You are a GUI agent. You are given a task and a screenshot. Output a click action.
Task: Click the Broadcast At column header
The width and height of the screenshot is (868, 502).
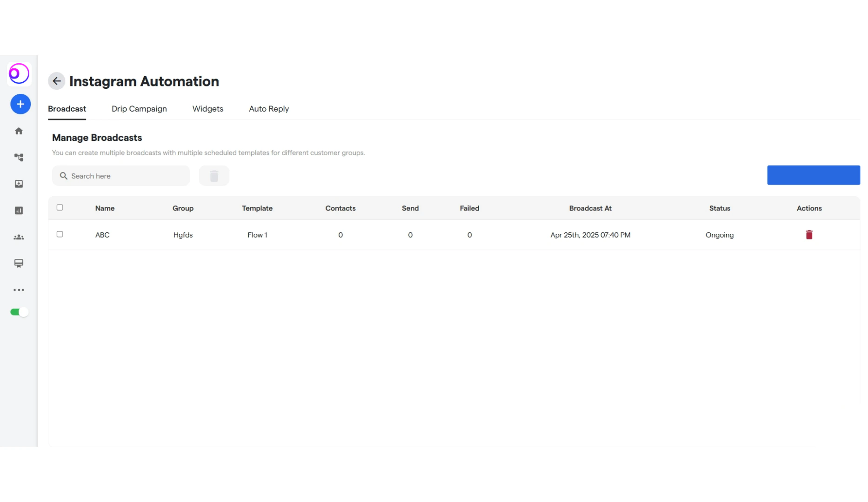click(590, 208)
